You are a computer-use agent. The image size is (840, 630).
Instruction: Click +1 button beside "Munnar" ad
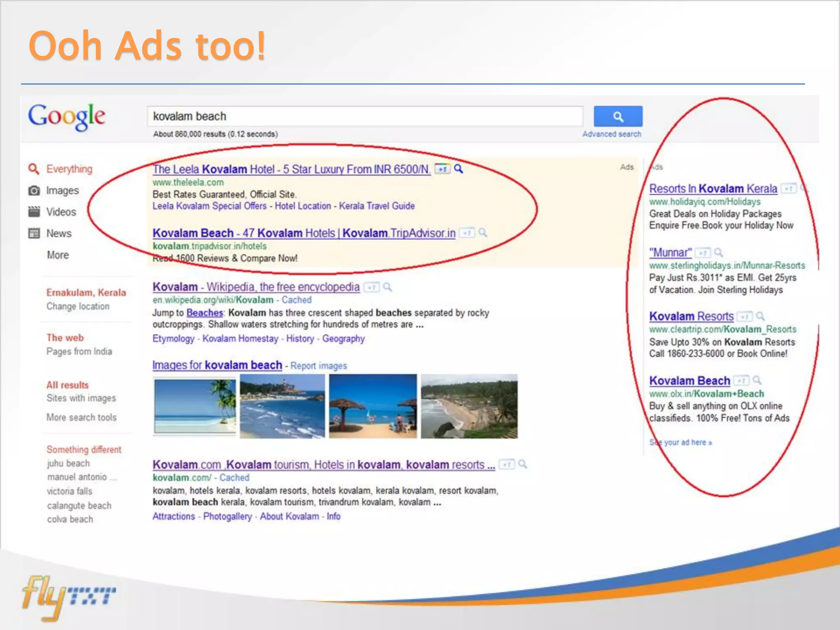[x=703, y=253]
